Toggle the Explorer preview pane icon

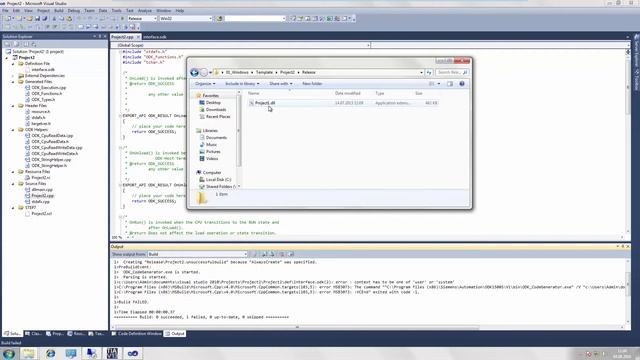[x=450, y=84]
